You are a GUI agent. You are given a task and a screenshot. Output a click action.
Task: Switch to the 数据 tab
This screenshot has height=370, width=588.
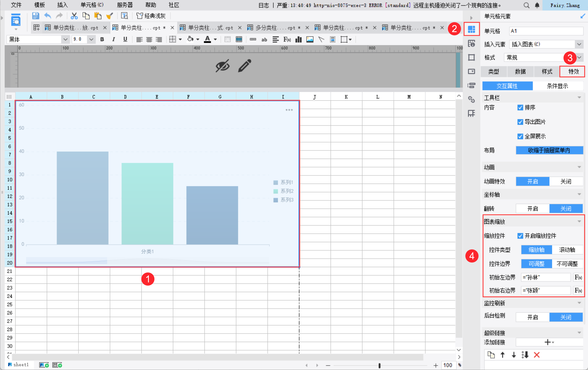[520, 72]
